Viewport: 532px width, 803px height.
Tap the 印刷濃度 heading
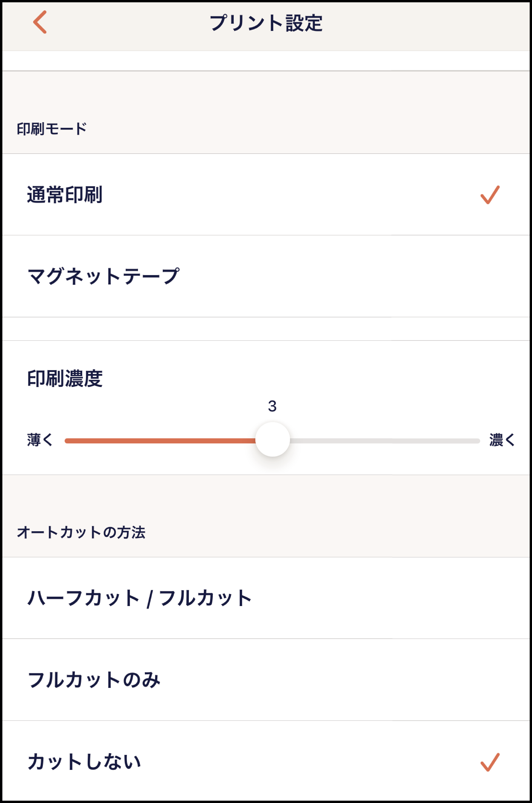(65, 378)
